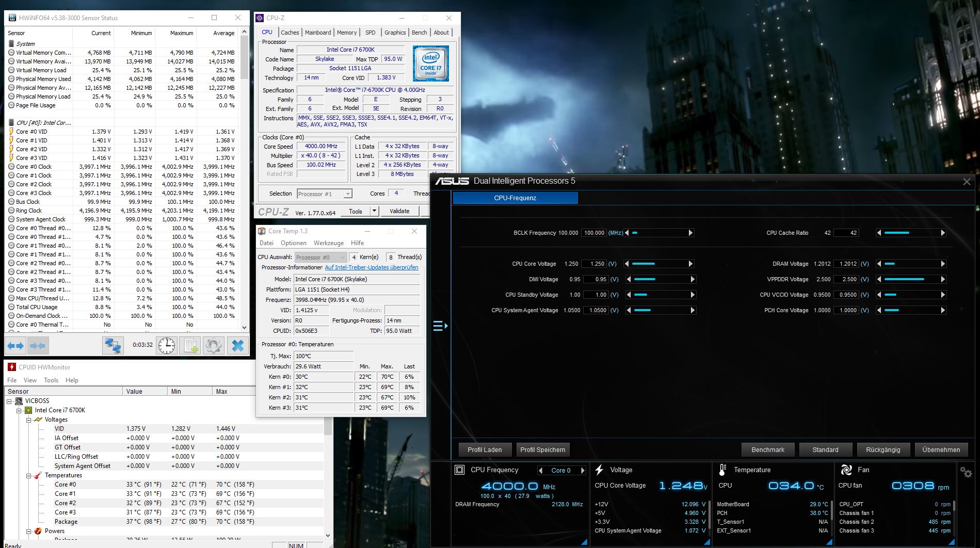This screenshot has height=548, width=980.
Task: Select next core in CPU Frequency panel
Action: point(583,471)
